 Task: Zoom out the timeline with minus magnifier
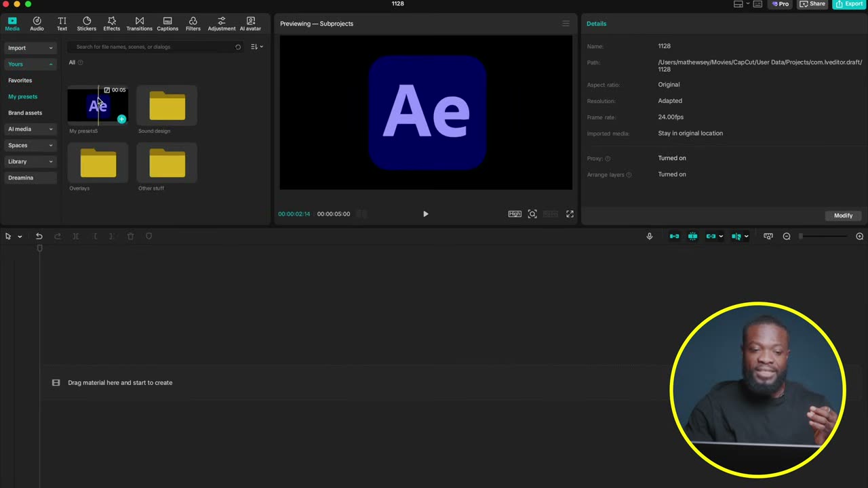point(787,236)
